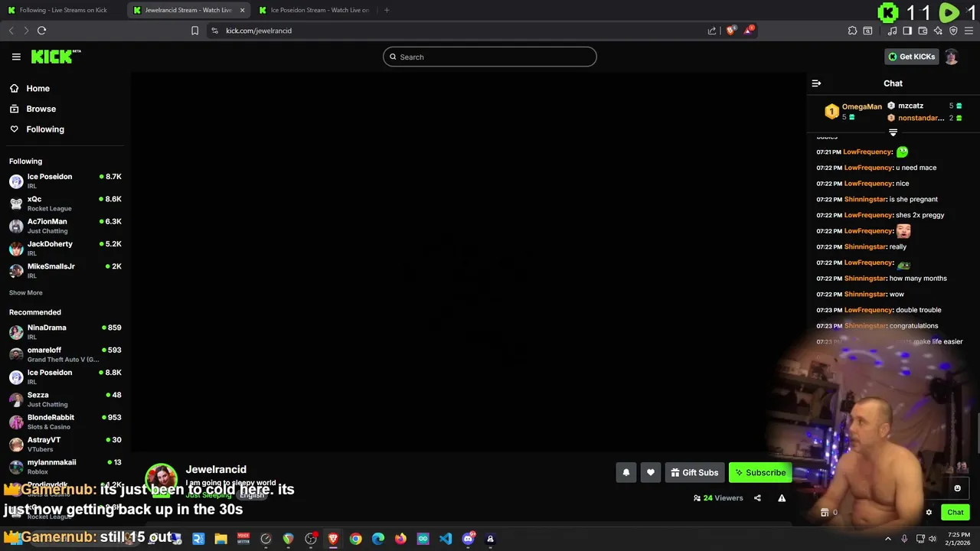The height and width of the screenshot is (551, 980).
Task: Click the green Subscribe button
Action: click(760, 473)
